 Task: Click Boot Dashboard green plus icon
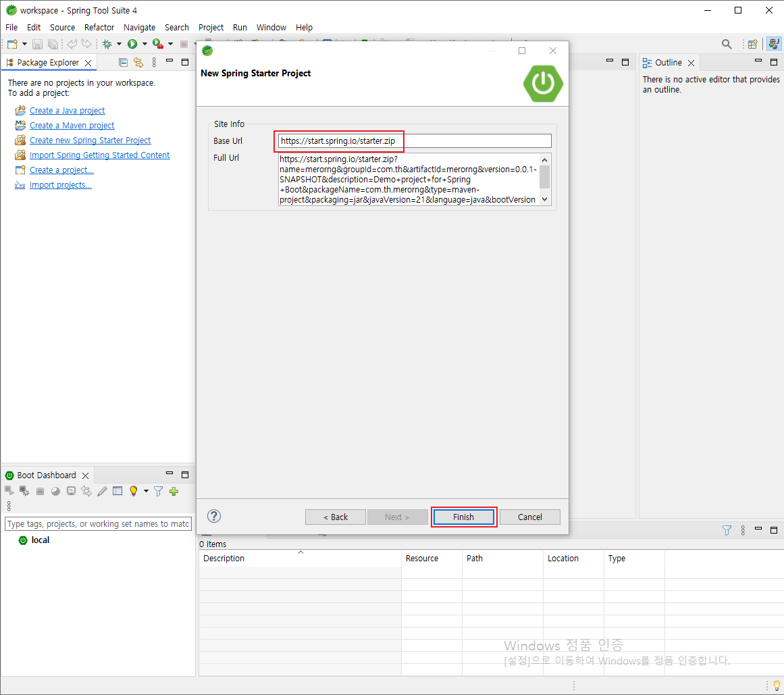pos(174,491)
